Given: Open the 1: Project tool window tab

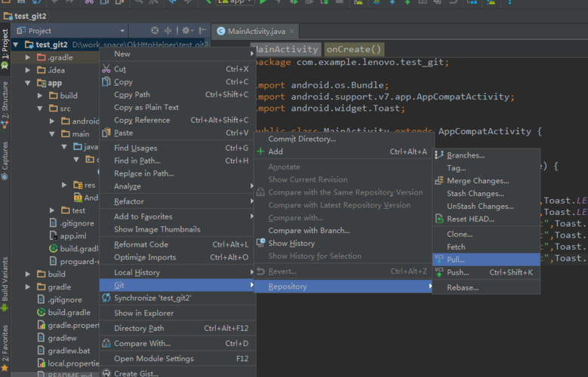Looking at the screenshot, I should click(5, 44).
